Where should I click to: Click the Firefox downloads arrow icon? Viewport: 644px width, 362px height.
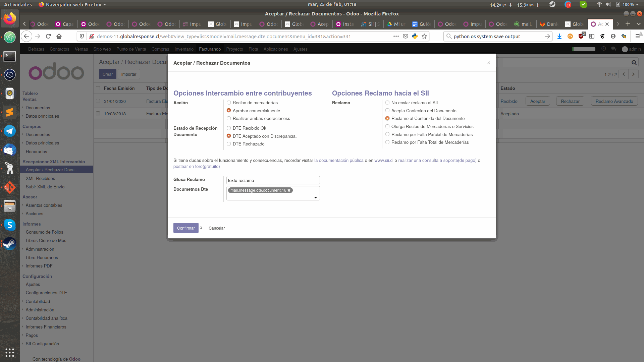pos(559,36)
